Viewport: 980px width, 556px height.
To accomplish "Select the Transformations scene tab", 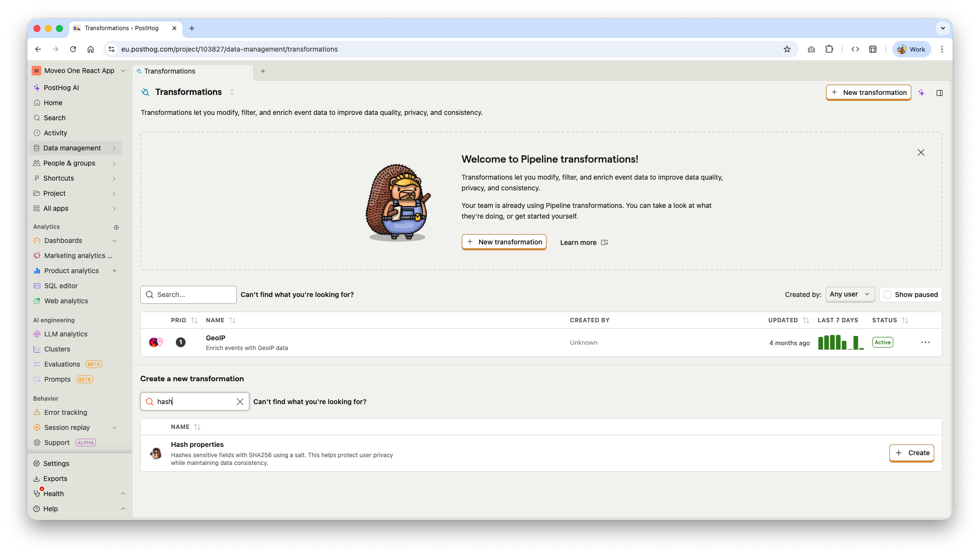I will [193, 71].
